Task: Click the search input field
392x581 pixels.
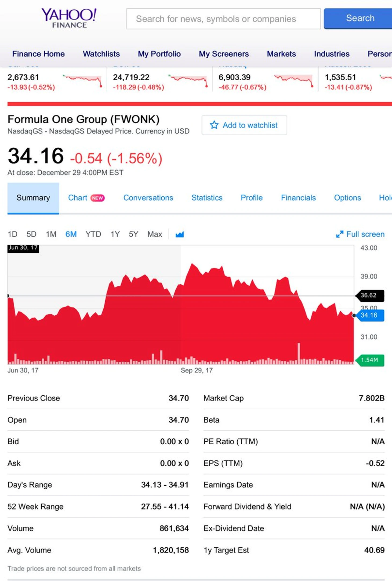Action: point(223,19)
